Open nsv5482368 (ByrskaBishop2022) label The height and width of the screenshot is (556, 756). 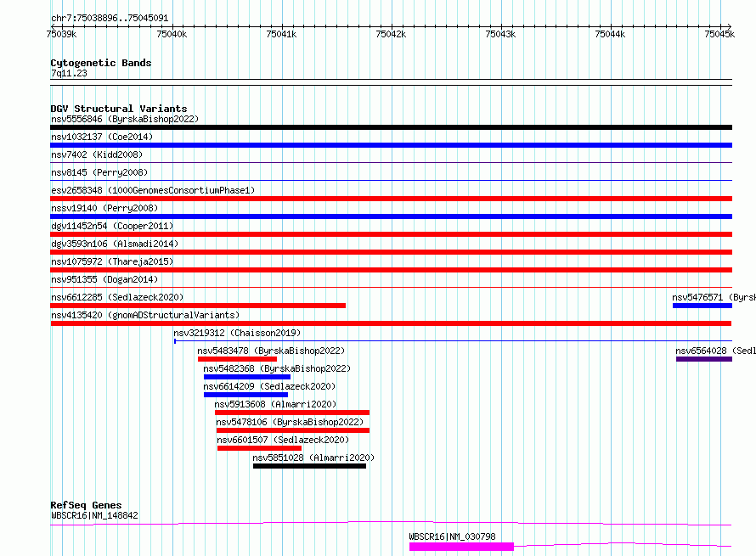(277, 368)
